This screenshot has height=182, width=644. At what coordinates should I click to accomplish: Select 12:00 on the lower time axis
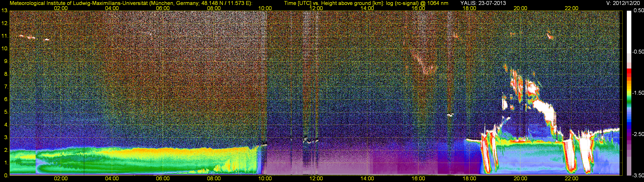point(316,179)
